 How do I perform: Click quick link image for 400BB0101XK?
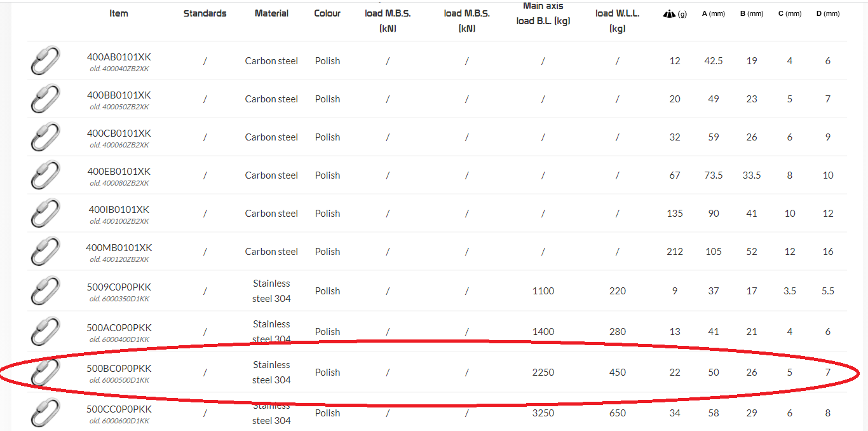[44, 99]
